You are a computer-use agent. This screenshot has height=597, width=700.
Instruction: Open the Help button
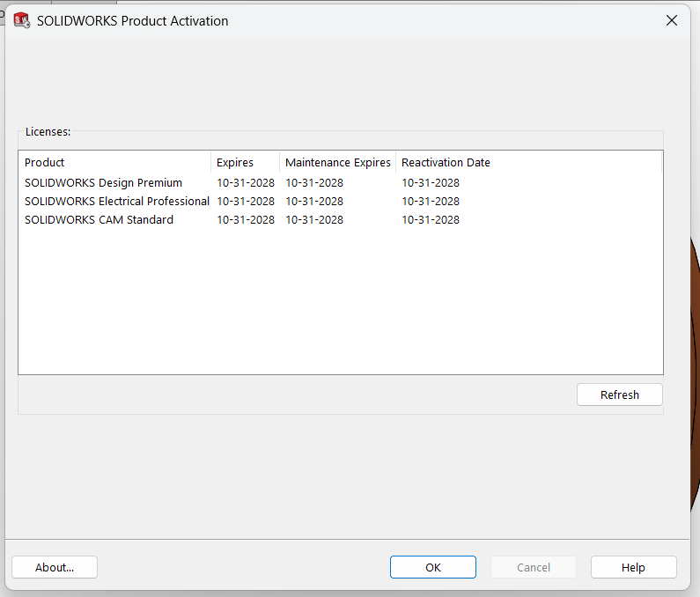(633, 567)
